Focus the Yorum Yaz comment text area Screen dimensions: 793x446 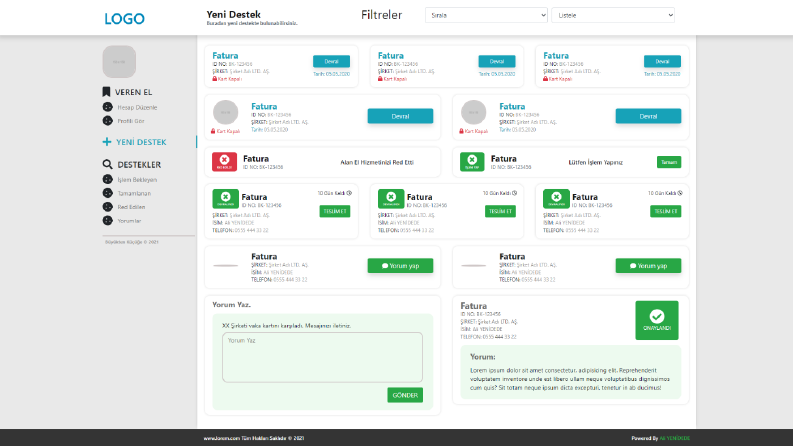pyautogui.click(x=322, y=357)
